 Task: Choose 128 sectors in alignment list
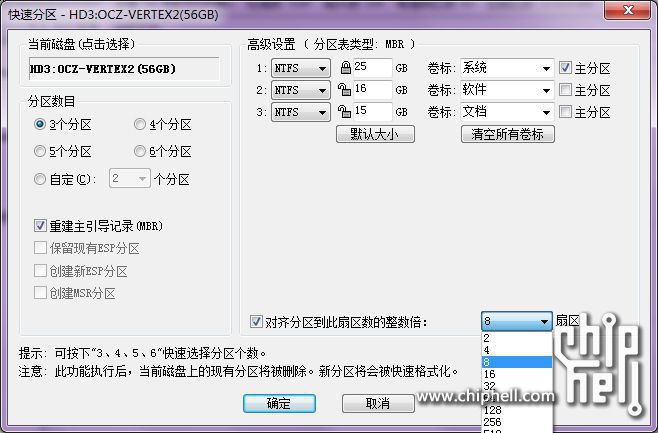(517, 410)
